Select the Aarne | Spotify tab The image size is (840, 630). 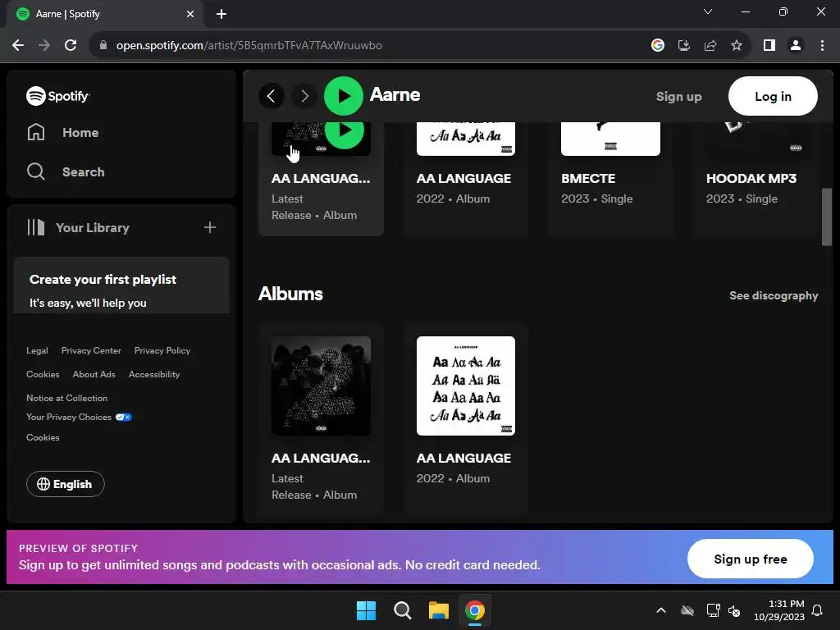pos(103,14)
